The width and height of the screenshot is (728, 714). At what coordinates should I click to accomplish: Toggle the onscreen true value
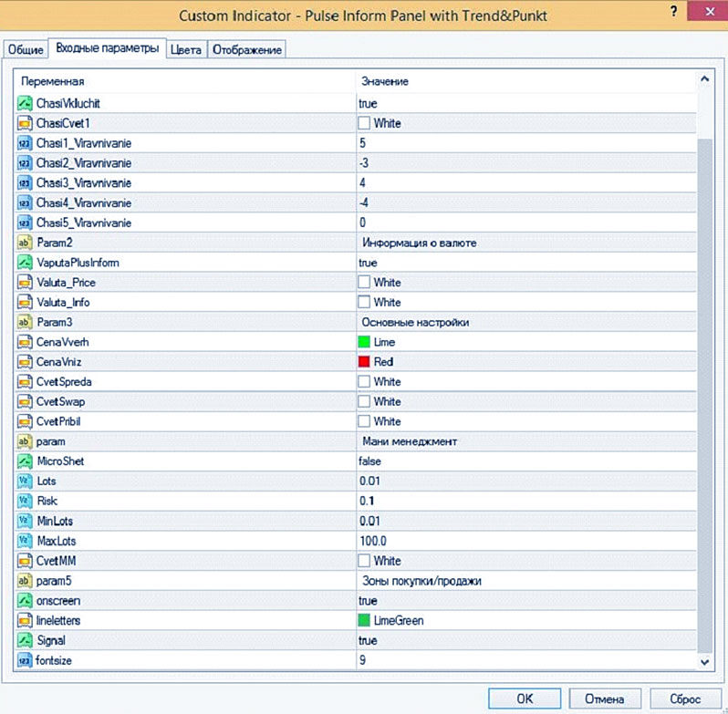[x=368, y=601]
